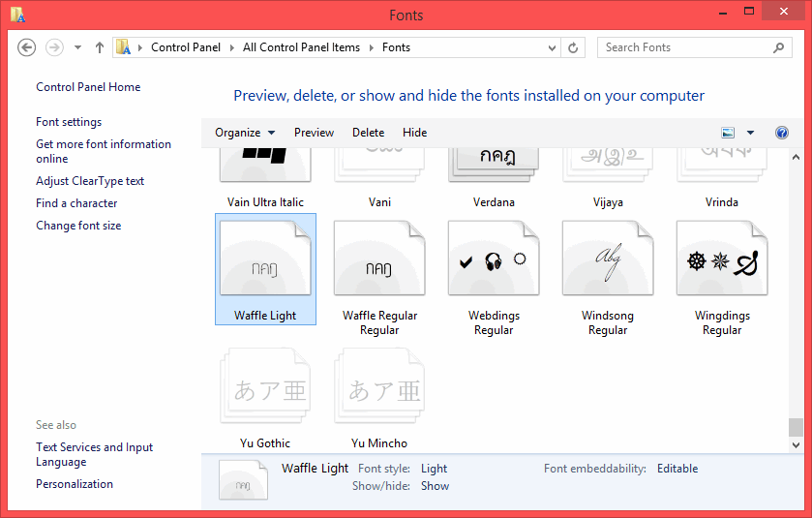Open the Organize menu
Image resolution: width=812 pixels, height=518 pixels.
click(x=245, y=133)
